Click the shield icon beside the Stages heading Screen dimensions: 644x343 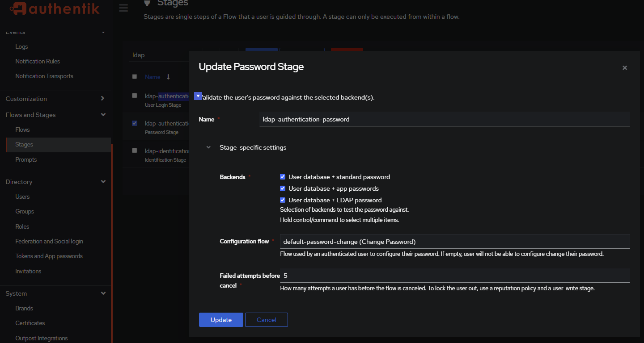(x=148, y=4)
